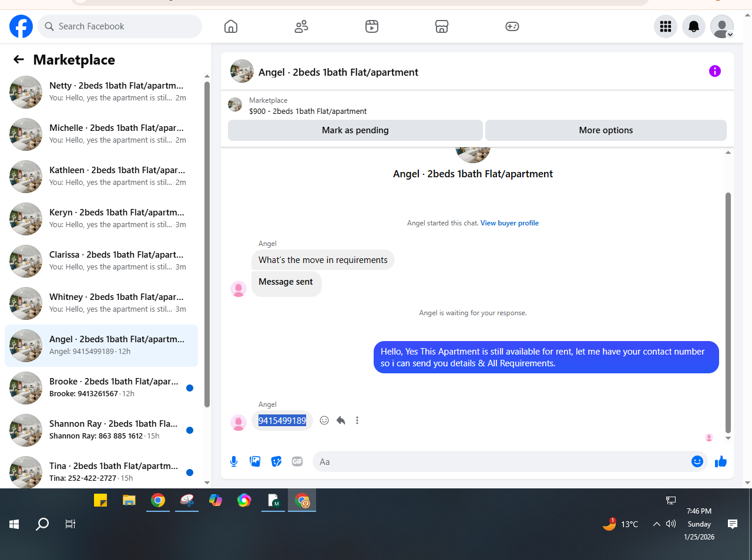Go back using the Marketplace arrow
Viewport: 752px width, 560px height.
coord(19,59)
